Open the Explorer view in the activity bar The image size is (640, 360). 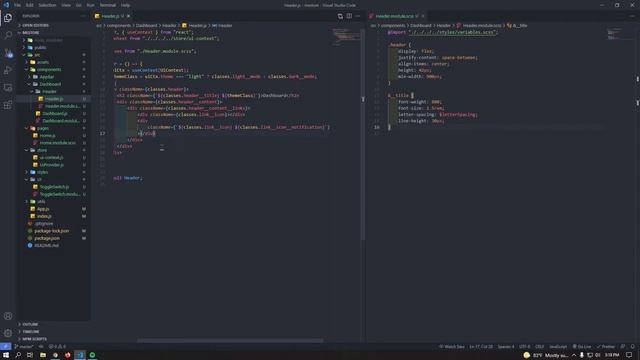[x=8, y=18]
